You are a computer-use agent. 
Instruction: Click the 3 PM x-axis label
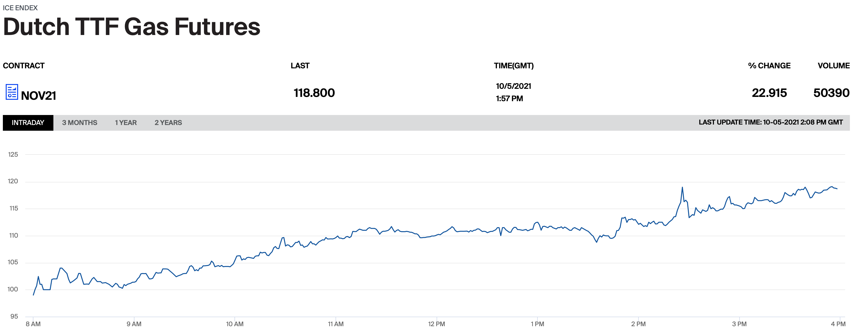[x=739, y=324]
